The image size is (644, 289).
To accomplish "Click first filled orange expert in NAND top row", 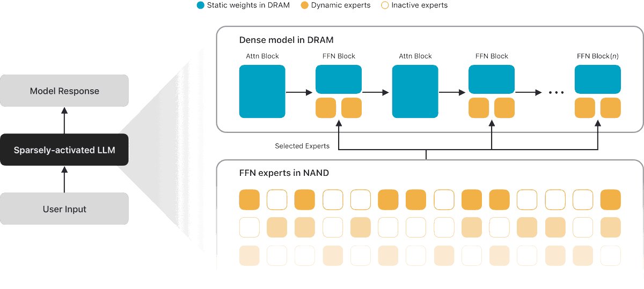I will (249, 199).
